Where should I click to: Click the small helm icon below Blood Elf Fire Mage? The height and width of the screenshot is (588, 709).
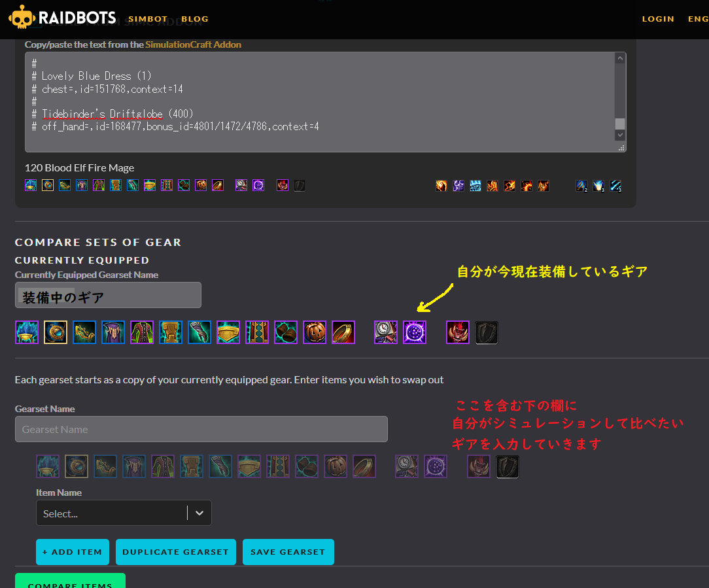[x=31, y=185]
